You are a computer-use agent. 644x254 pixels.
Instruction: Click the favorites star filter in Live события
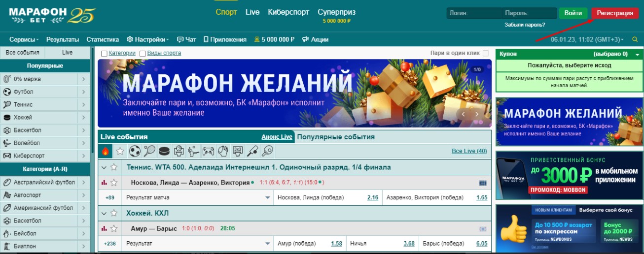[120, 151]
